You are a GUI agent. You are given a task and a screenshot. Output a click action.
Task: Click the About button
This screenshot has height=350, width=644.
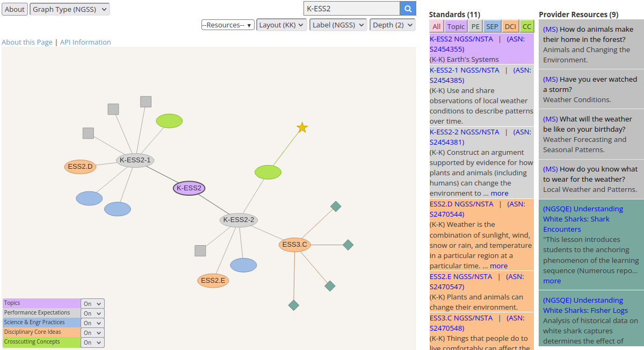tap(15, 9)
